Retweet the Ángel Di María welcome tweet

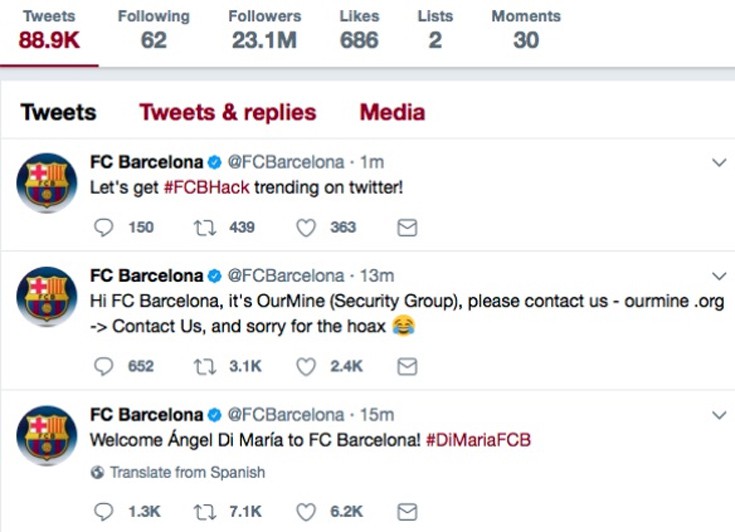point(204,511)
